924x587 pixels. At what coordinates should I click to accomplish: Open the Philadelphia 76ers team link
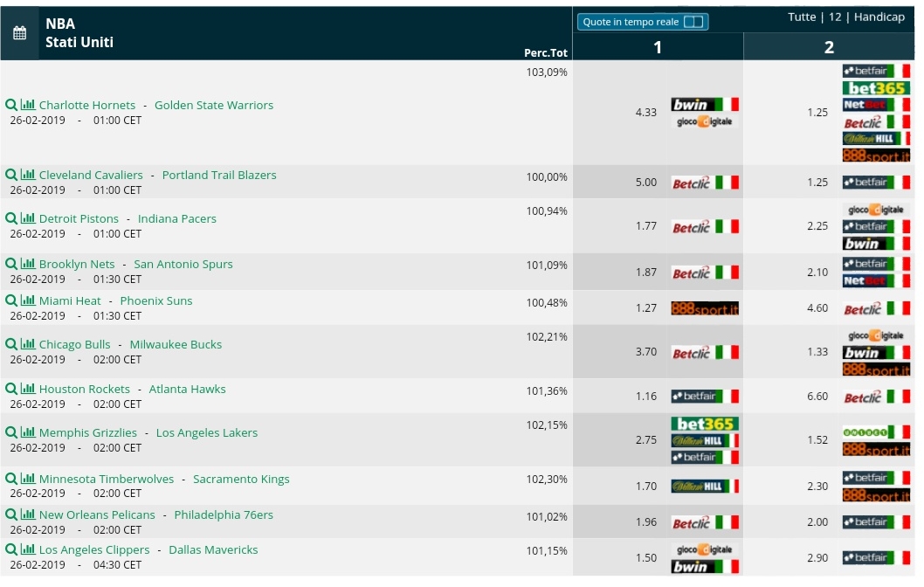coord(224,514)
